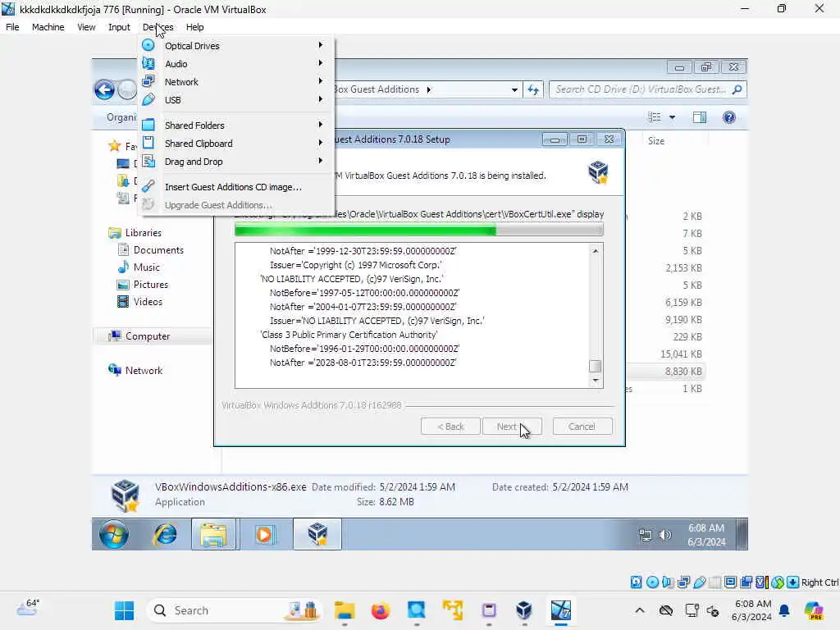Open the Network submenu in Devices menu
This screenshot has height=630, width=840.
tap(235, 82)
